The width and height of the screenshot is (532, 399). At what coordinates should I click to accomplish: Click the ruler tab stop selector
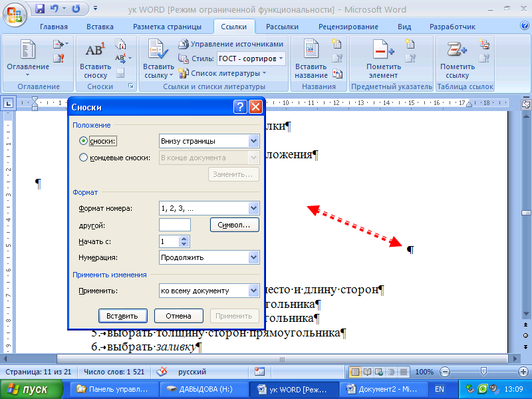(8, 103)
